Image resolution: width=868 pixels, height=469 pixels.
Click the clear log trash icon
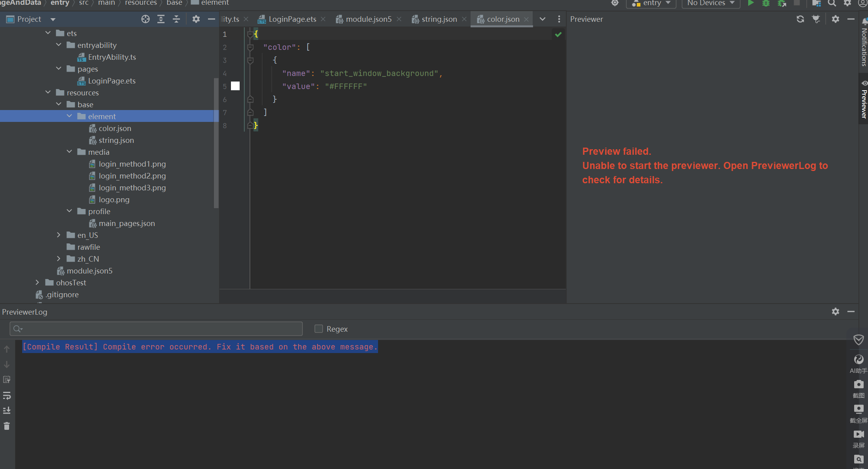(7, 426)
